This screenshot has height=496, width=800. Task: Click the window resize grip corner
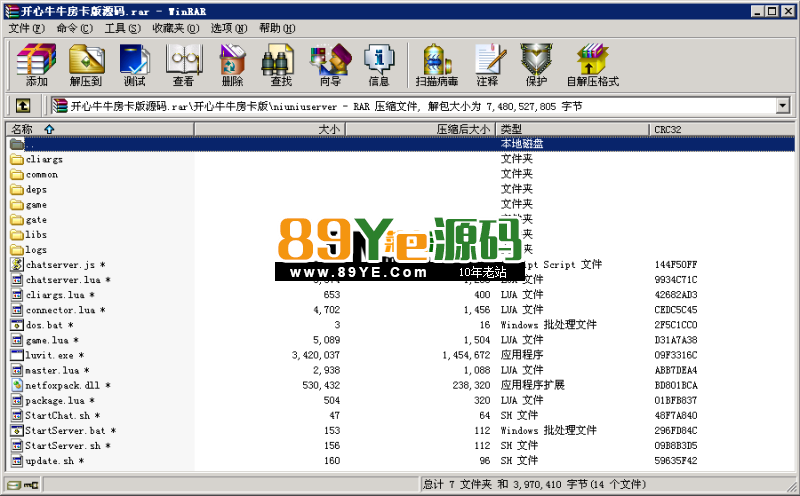tap(791, 486)
